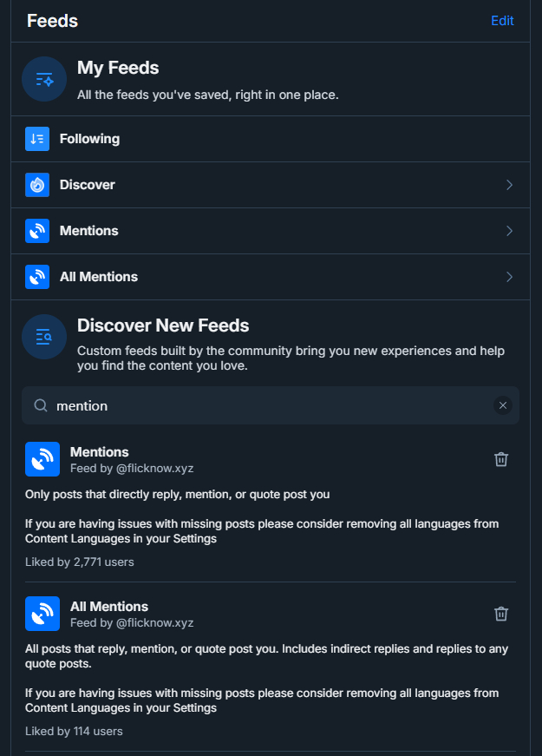Click the All Mentions avatar in search results
This screenshot has width=542, height=756.
point(42,614)
